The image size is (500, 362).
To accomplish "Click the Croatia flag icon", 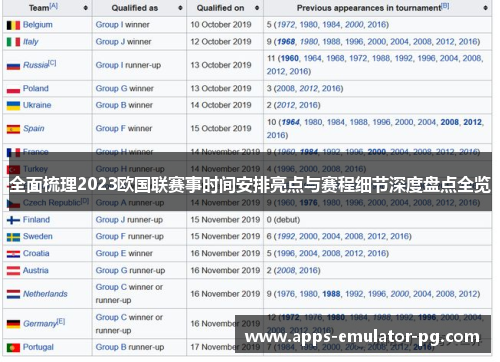I will [13, 254].
